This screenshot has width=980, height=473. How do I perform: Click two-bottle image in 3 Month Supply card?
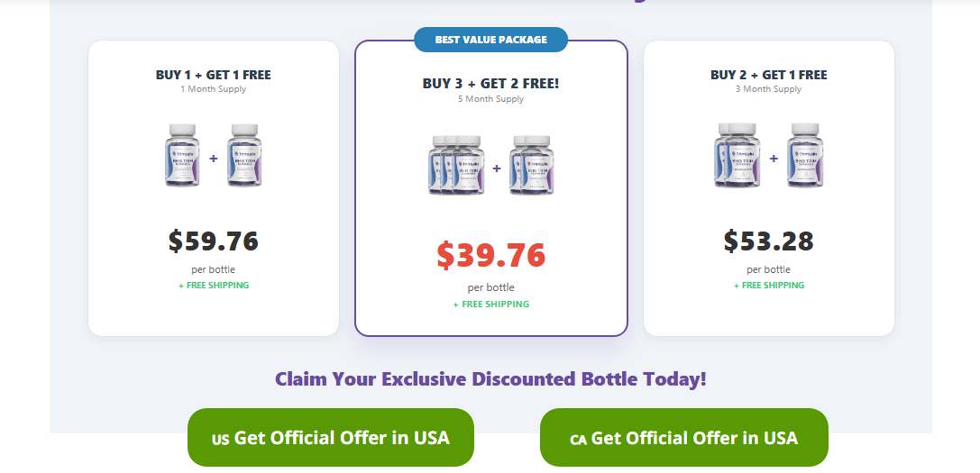pos(737,156)
